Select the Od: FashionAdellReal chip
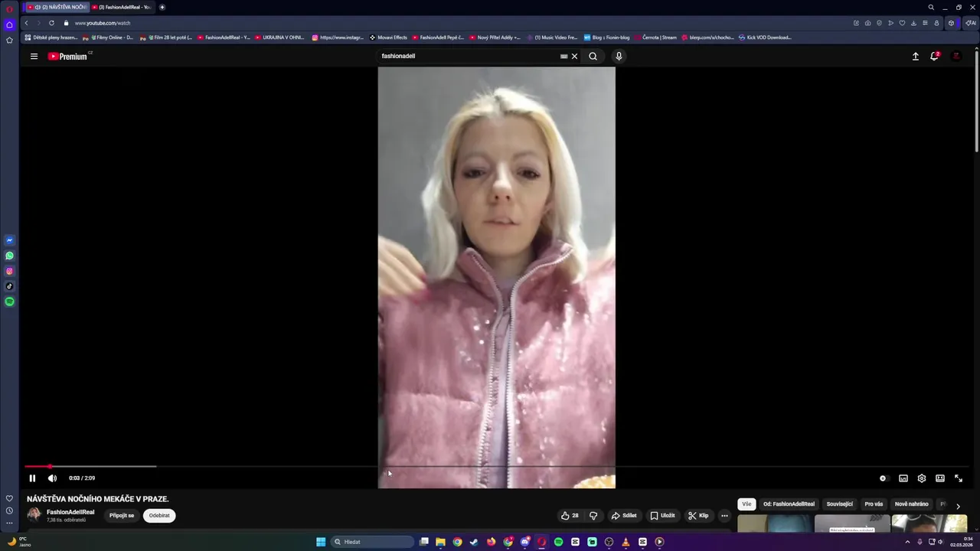980x551 pixels. (789, 504)
